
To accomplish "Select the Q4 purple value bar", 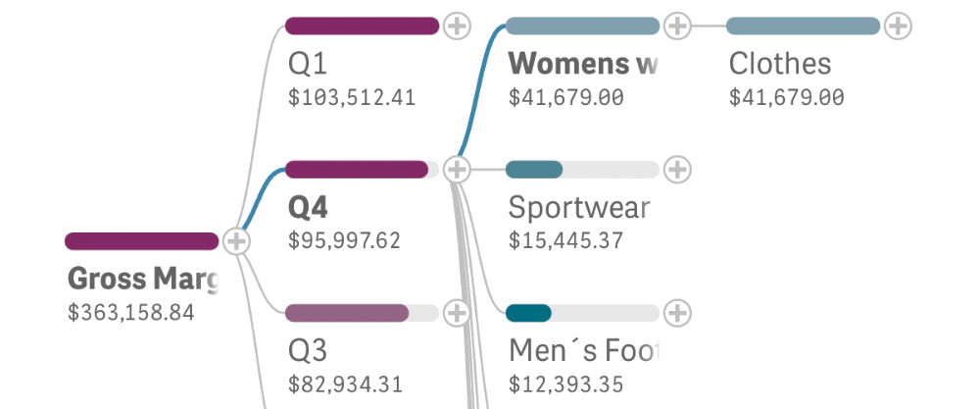I will coord(357,170).
